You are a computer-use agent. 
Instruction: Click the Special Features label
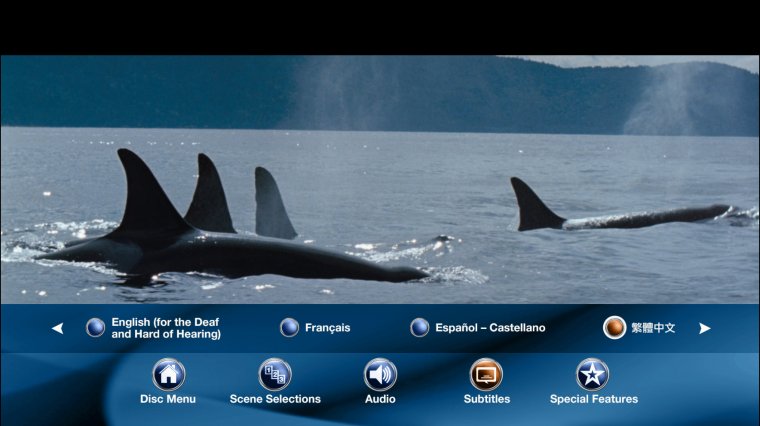tap(594, 399)
